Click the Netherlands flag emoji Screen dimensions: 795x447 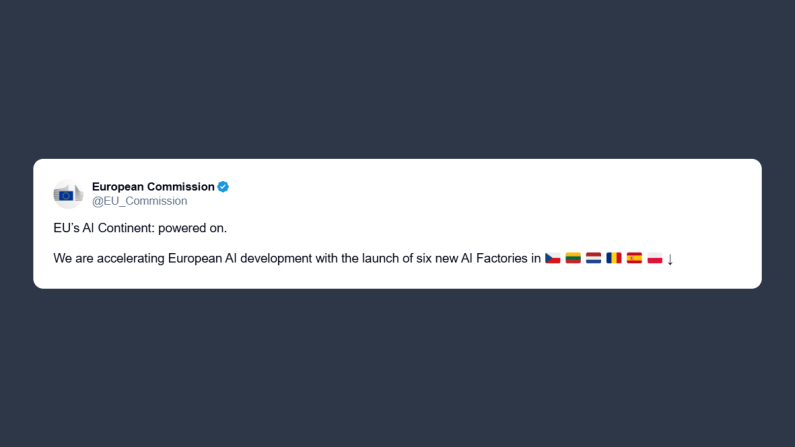(593, 258)
